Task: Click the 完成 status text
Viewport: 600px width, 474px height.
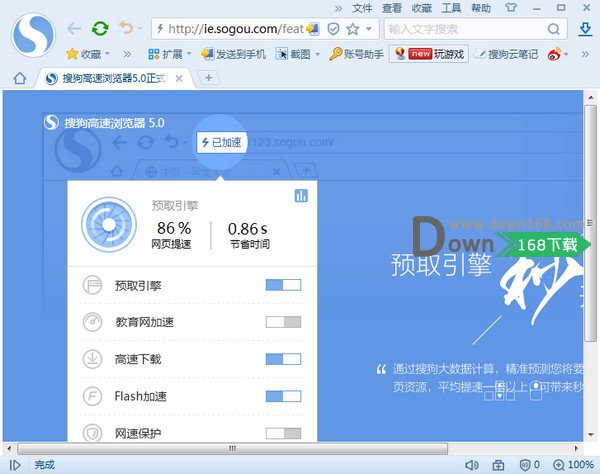Action: point(45,465)
